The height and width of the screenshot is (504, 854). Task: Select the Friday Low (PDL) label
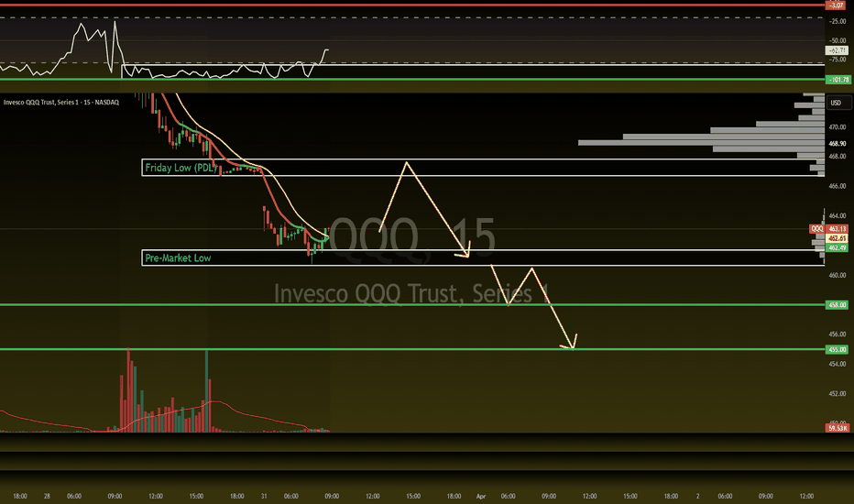click(181, 168)
